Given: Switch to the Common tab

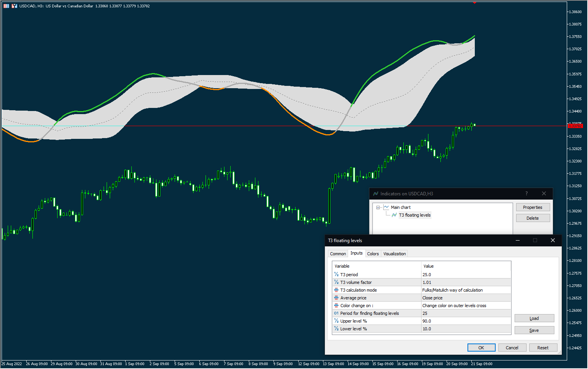Looking at the screenshot, I should (x=338, y=253).
